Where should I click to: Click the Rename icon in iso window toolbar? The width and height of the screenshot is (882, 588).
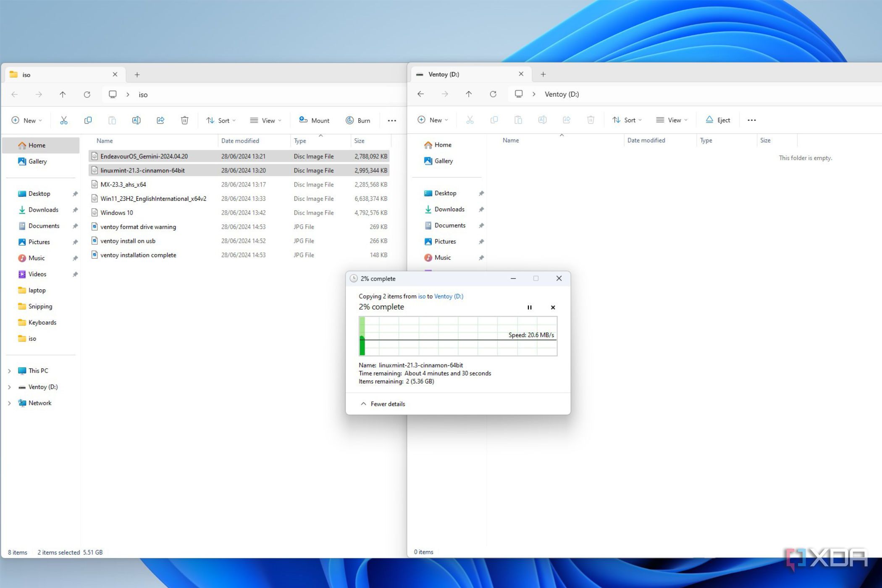pyautogui.click(x=136, y=121)
